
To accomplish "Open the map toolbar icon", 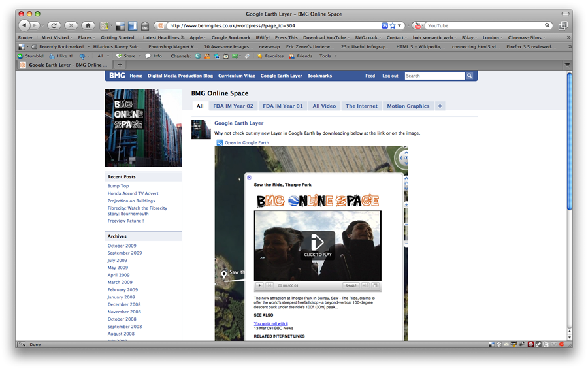I will [105, 26].
